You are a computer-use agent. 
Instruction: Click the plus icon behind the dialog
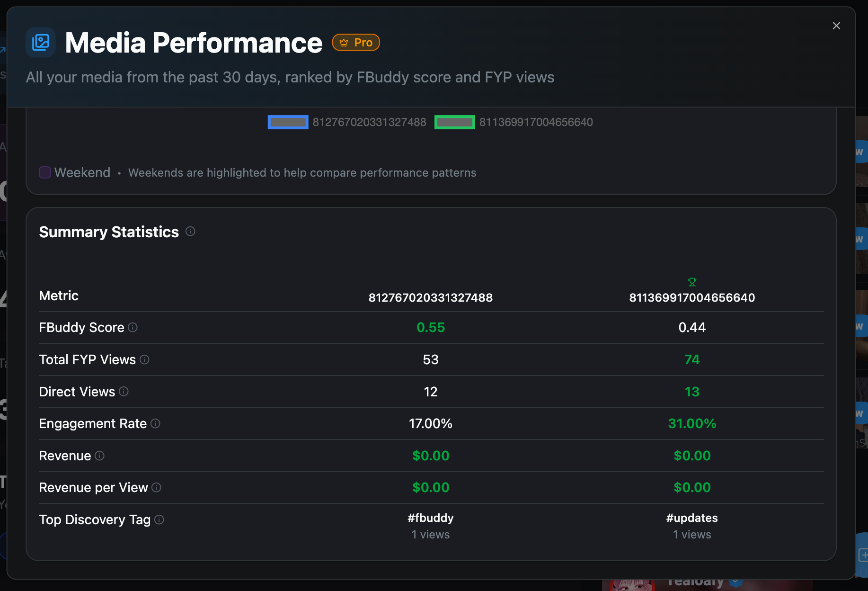tap(863, 555)
